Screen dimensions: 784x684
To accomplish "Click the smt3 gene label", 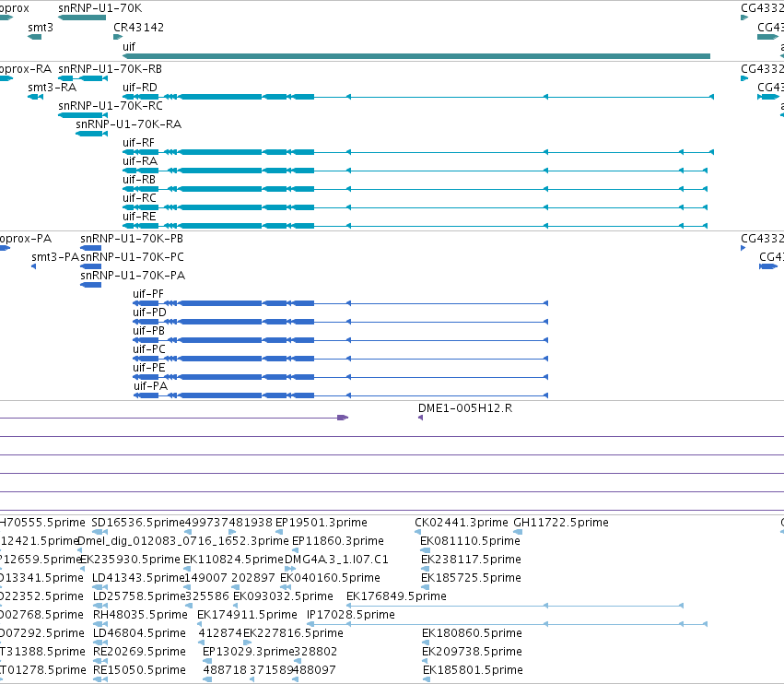I will click(41, 28).
